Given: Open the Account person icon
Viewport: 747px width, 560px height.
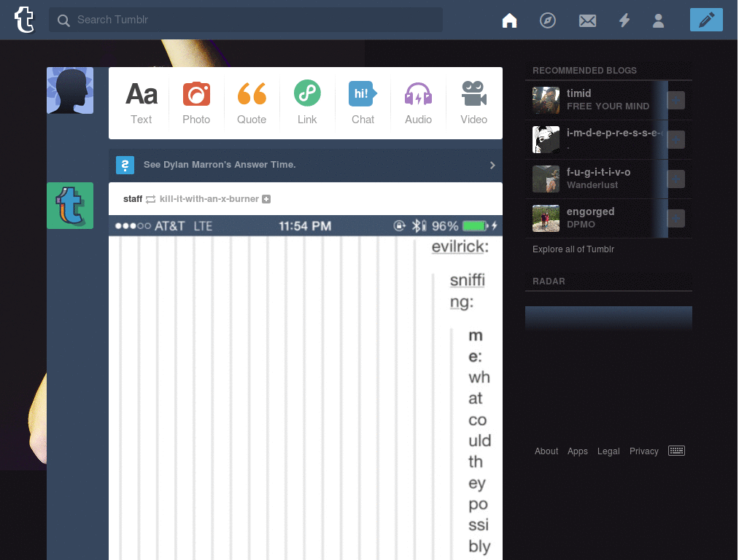Looking at the screenshot, I should point(659,20).
